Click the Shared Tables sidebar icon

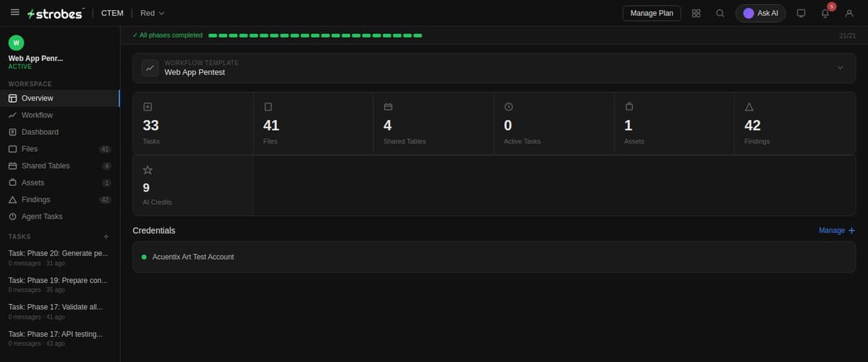[12, 166]
